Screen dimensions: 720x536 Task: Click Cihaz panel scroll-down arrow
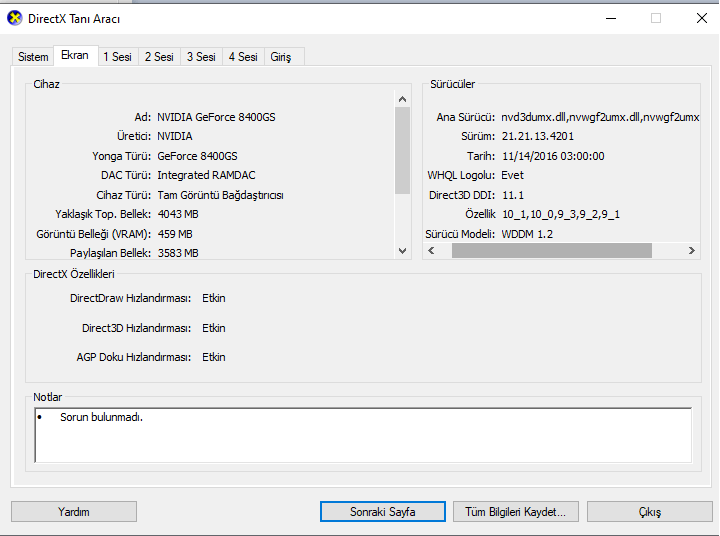pos(403,251)
